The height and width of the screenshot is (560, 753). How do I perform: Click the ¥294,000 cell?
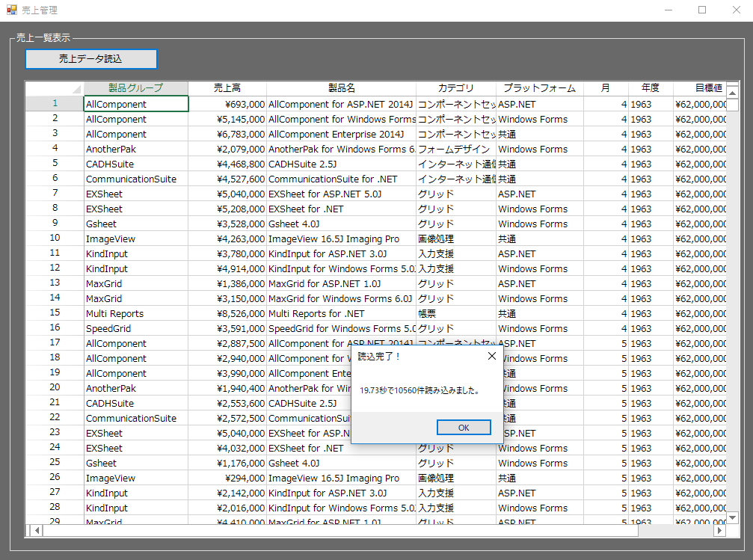coord(227,478)
